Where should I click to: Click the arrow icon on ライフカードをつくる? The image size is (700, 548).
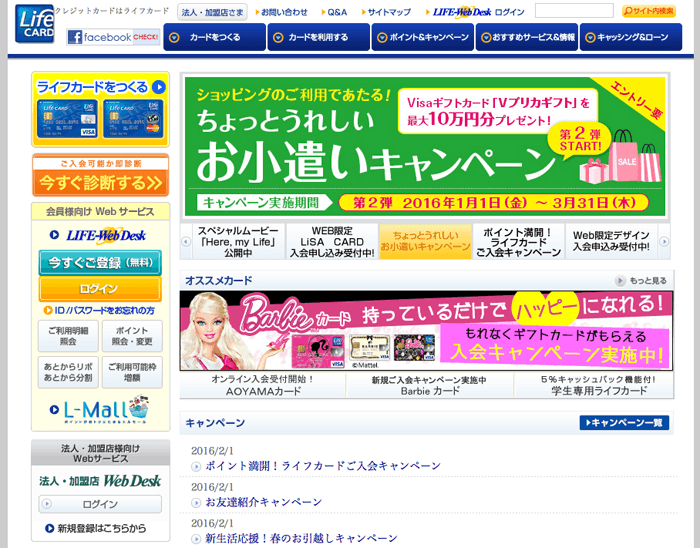[158, 87]
